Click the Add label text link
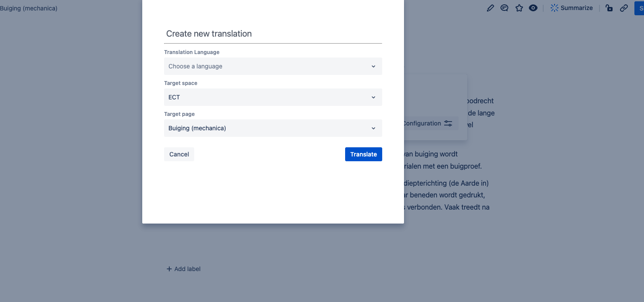Viewport: 644px width, 302px height. [x=188, y=269]
